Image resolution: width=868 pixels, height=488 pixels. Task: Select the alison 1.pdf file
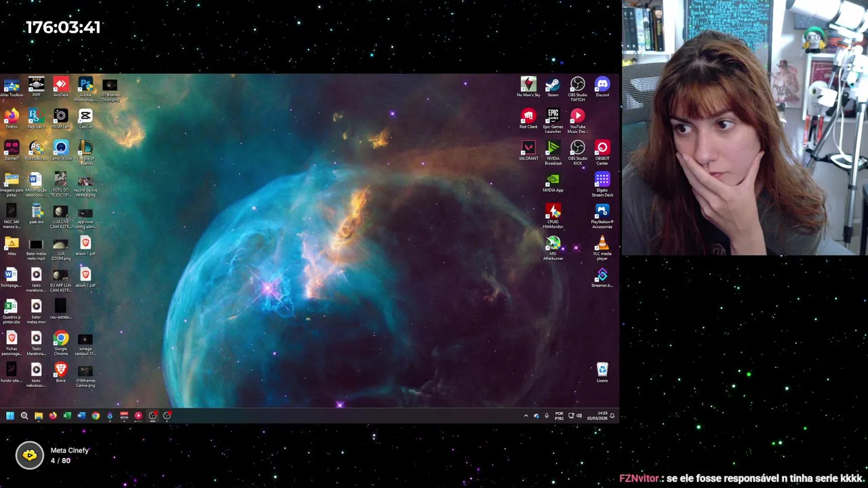[85, 246]
